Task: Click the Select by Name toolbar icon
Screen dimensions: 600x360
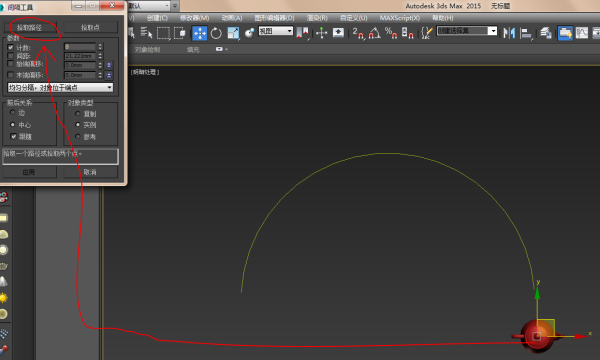Action: [146, 33]
